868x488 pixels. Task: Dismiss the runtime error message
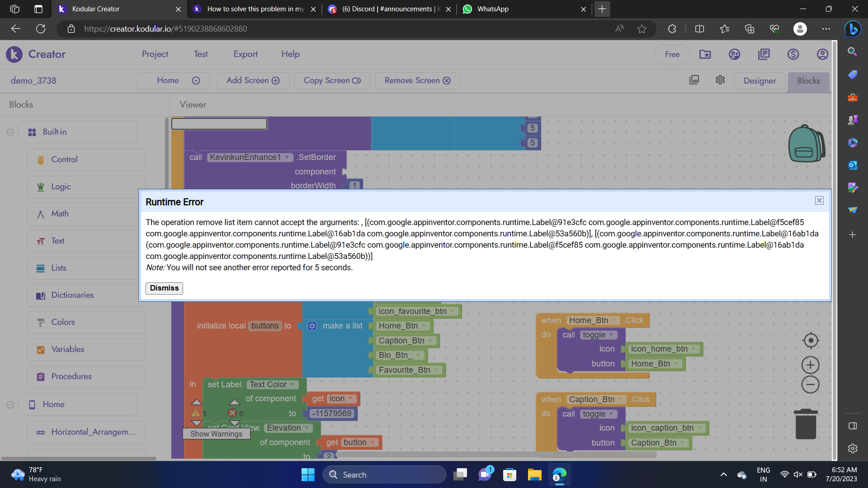click(x=164, y=288)
